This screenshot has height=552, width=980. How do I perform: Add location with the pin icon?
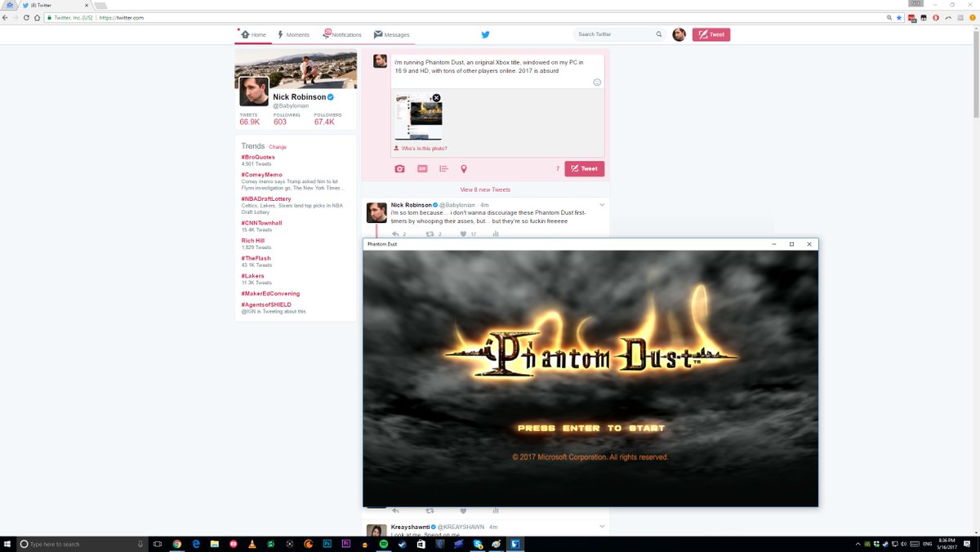(464, 169)
